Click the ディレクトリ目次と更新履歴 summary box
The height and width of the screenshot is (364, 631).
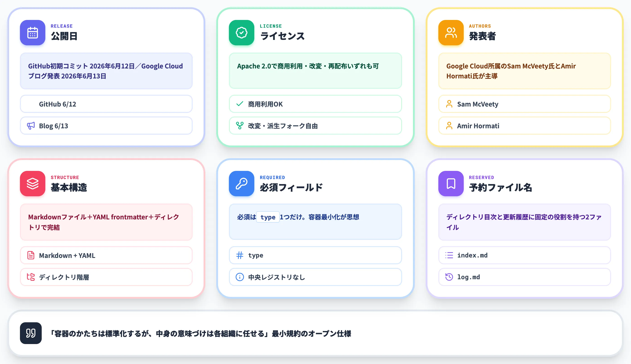tap(524, 222)
